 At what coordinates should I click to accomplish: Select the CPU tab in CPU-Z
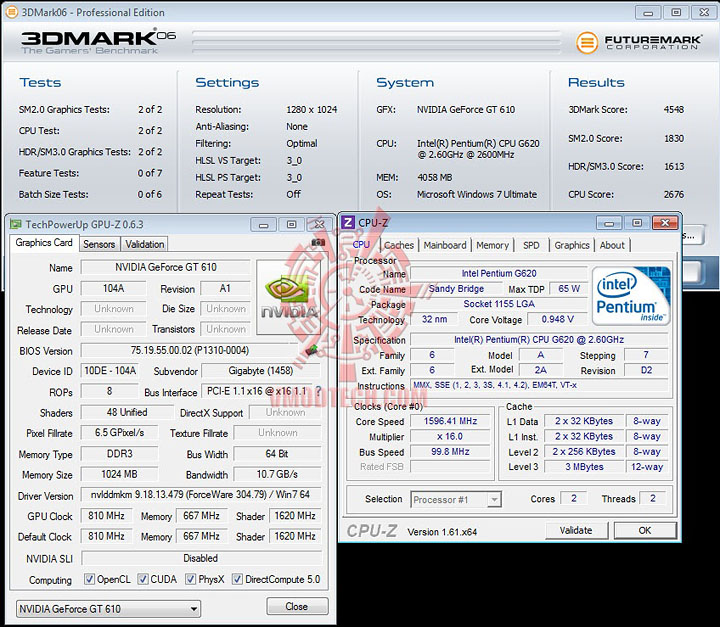pos(361,245)
